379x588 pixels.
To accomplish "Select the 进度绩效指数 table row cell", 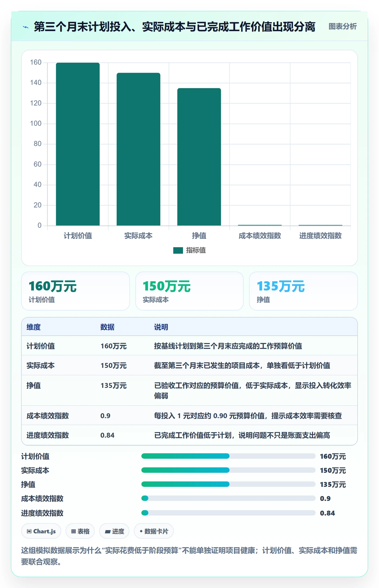I will (x=48, y=435).
